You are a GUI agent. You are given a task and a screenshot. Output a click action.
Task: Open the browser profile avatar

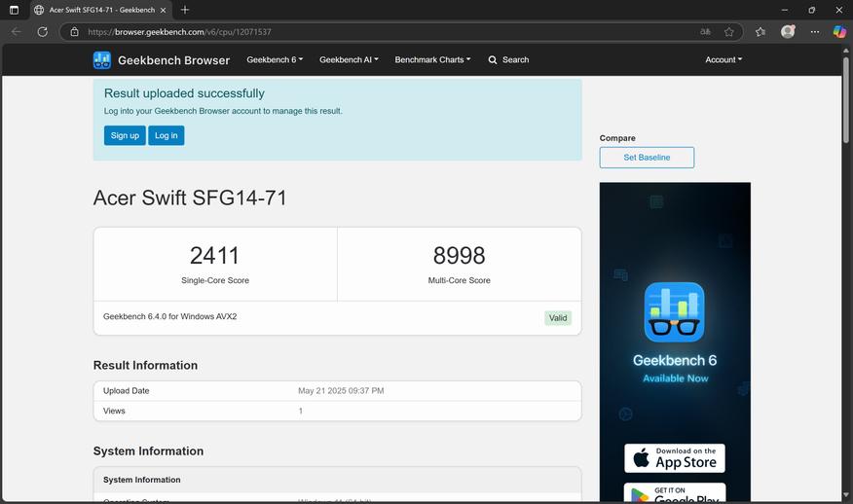pyautogui.click(x=788, y=31)
